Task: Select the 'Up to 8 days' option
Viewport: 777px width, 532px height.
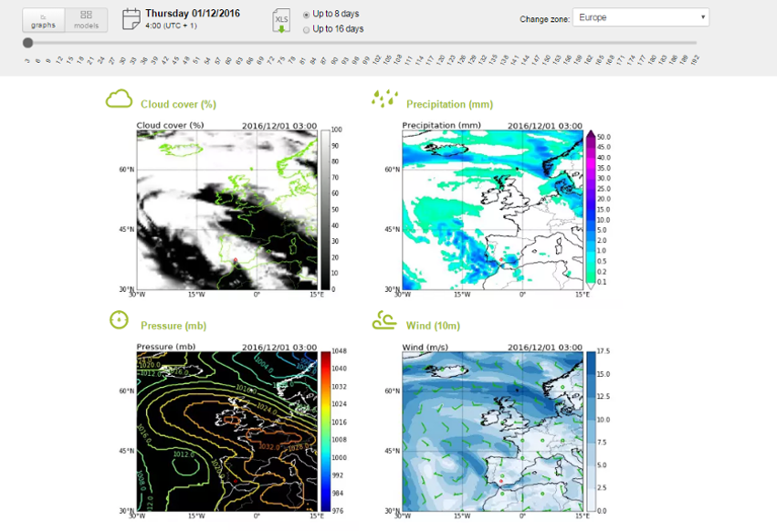Action: 306,15
